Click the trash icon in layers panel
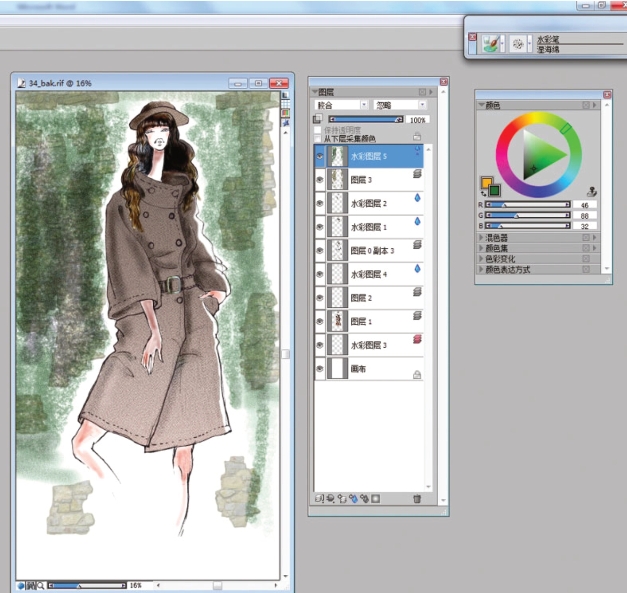The height and width of the screenshot is (593, 627). (417, 498)
